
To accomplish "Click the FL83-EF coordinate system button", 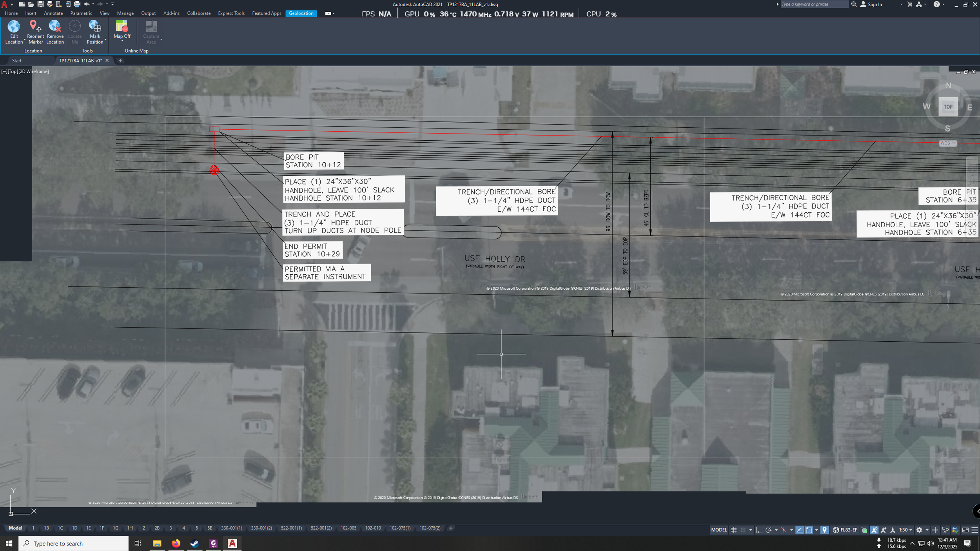I will tap(845, 530).
